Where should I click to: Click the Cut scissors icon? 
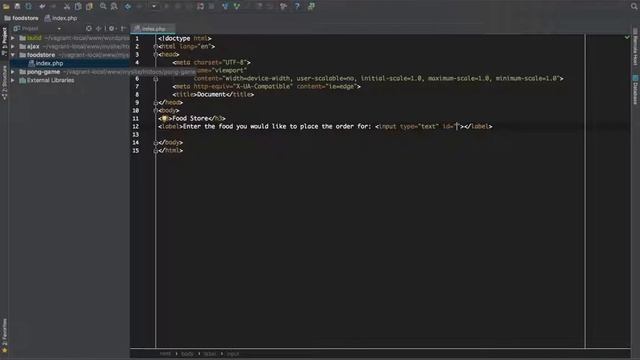pos(67,6)
